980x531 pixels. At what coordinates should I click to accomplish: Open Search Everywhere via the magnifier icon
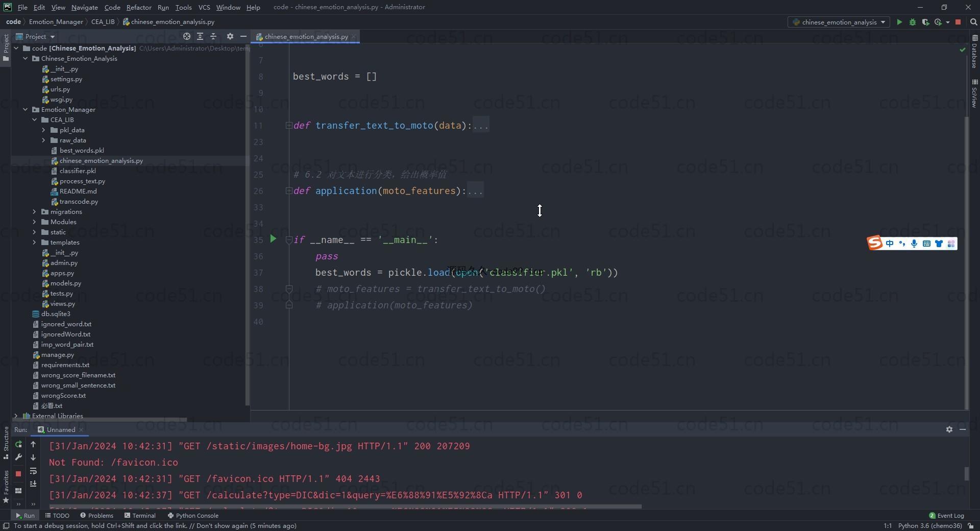pos(973,22)
